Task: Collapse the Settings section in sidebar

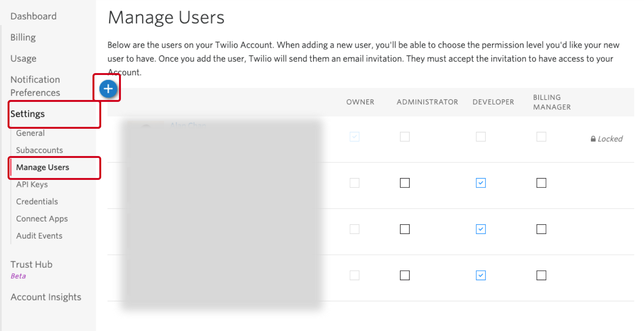Action: (28, 114)
